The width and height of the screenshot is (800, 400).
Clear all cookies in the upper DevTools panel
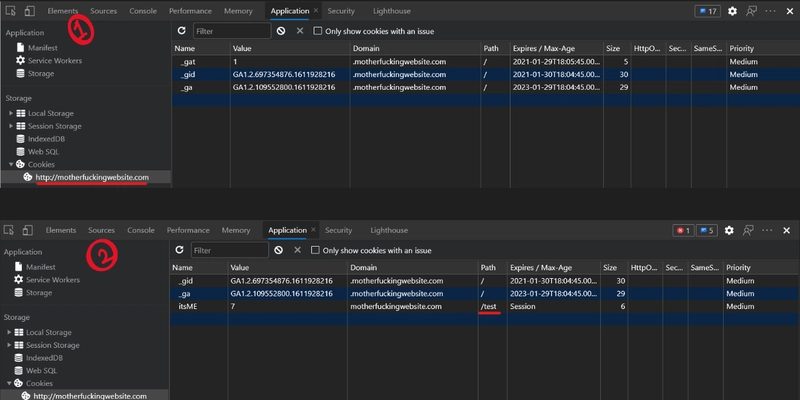tap(281, 31)
